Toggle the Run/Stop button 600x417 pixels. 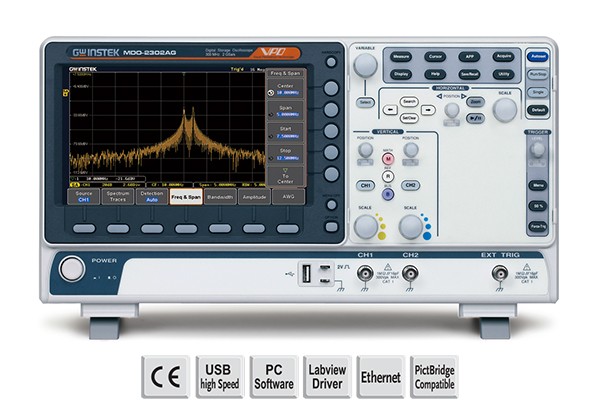coord(539,73)
